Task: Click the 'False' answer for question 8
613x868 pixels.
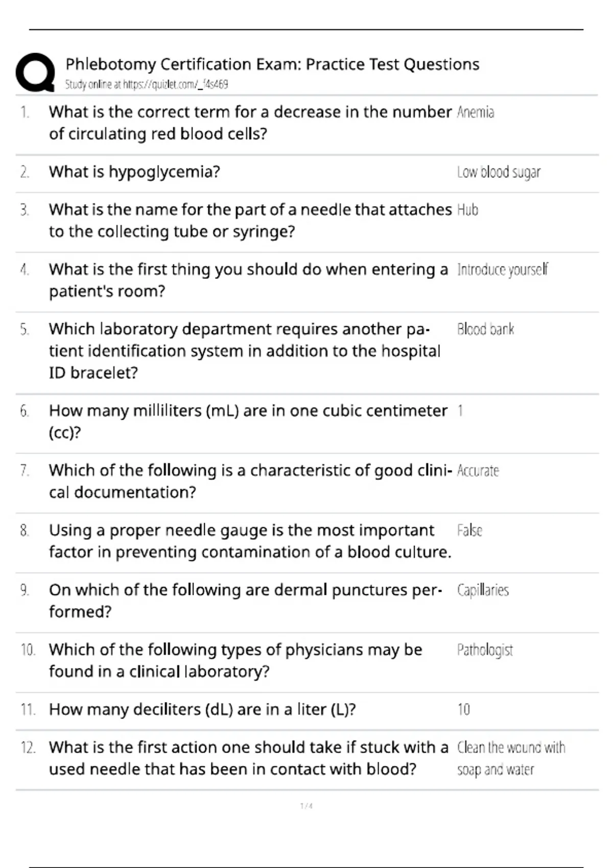Action: pos(469,531)
